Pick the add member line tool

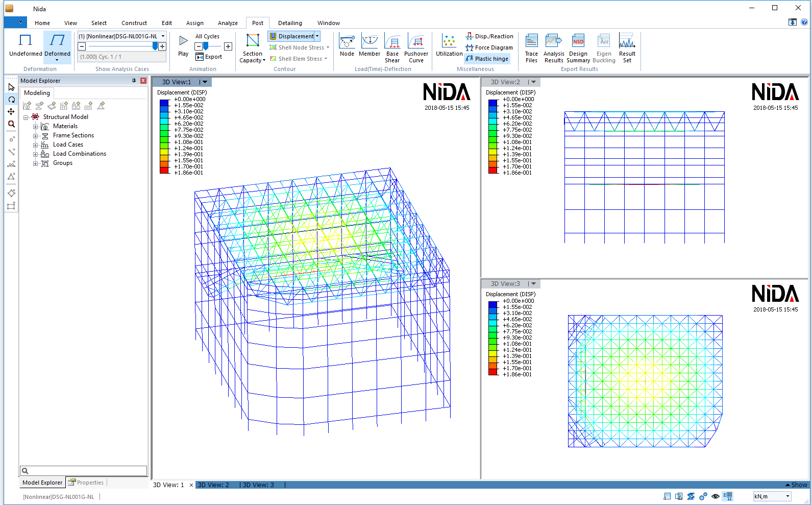point(11,152)
